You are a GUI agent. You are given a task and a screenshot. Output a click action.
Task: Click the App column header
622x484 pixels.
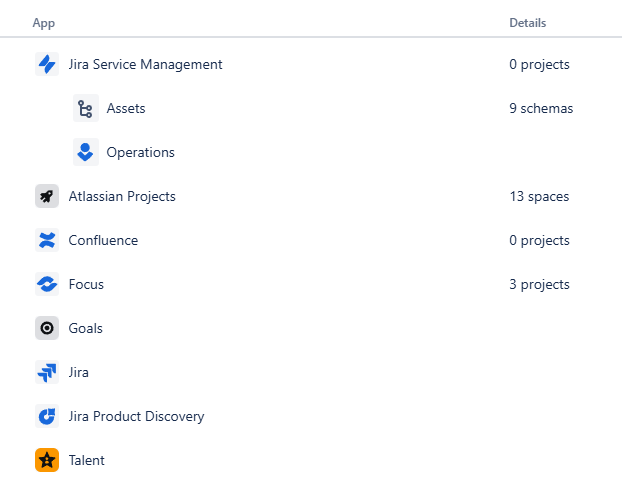click(x=44, y=23)
